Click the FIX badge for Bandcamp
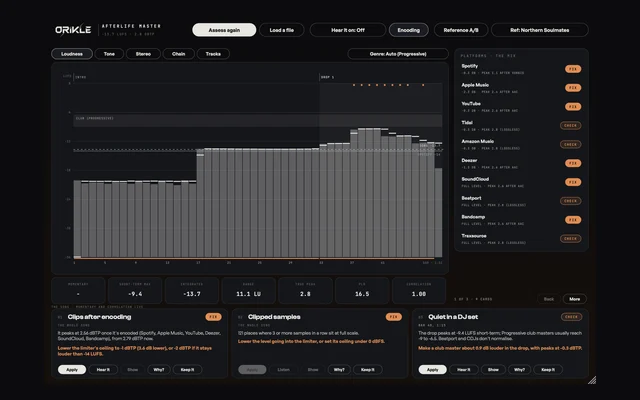Screen dimensions: 640x400 click(x=573, y=220)
